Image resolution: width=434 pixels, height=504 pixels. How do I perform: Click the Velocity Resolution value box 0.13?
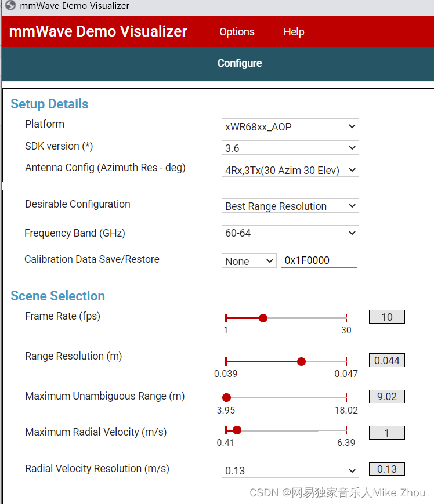(x=387, y=469)
